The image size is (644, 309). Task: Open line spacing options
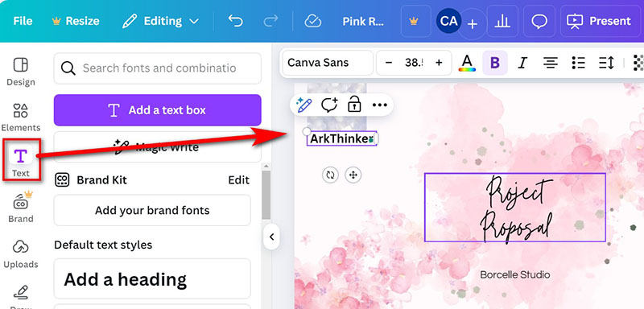[x=606, y=63]
